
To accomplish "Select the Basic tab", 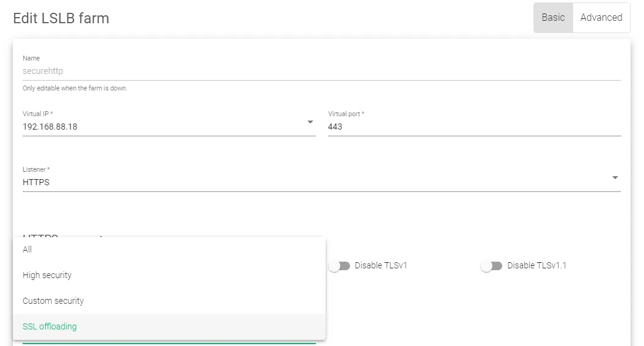I will click(553, 18).
